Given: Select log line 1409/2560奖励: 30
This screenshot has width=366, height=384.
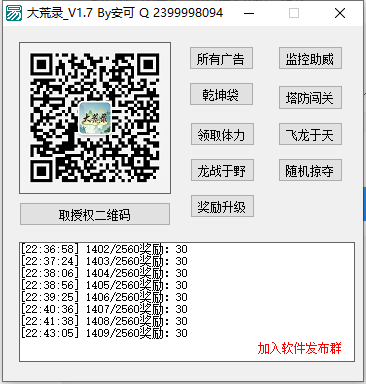Looking at the screenshot, I should [104, 333].
